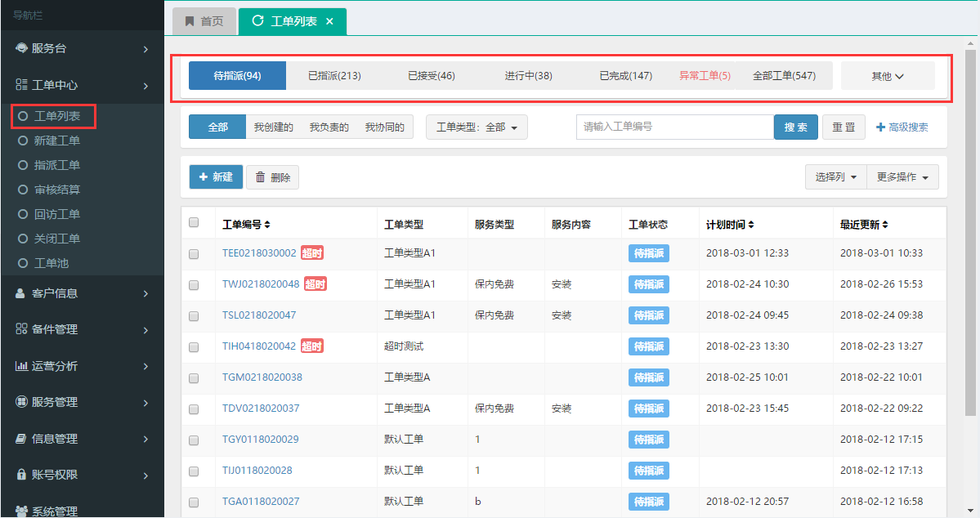980x518 pixels.
Task: Click the 备件管理 grid icon
Action: (21, 328)
